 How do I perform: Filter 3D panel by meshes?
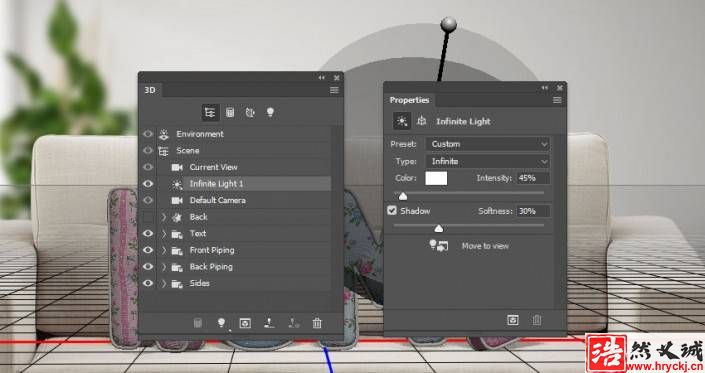230,112
